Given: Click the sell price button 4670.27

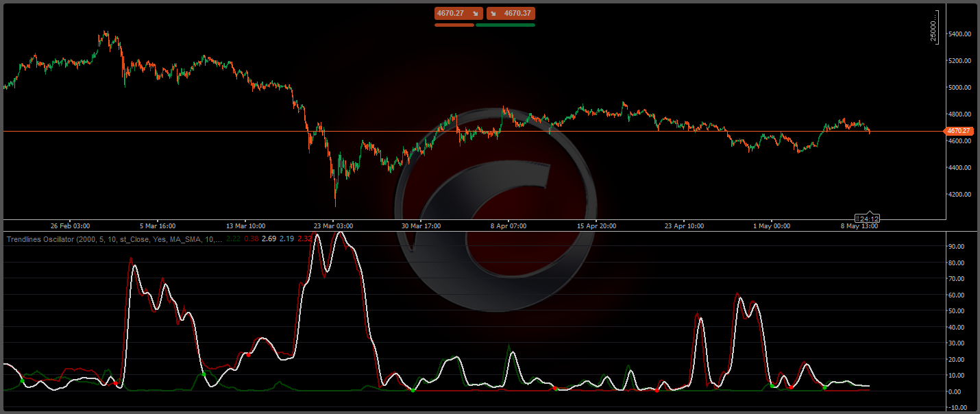Looking at the screenshot, I should (459, 13).
